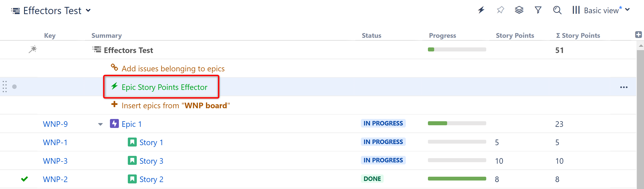Click the lightning bolt effectors icon in toolbar
Viewport: 644px width, 189px height.
point(481,10)
